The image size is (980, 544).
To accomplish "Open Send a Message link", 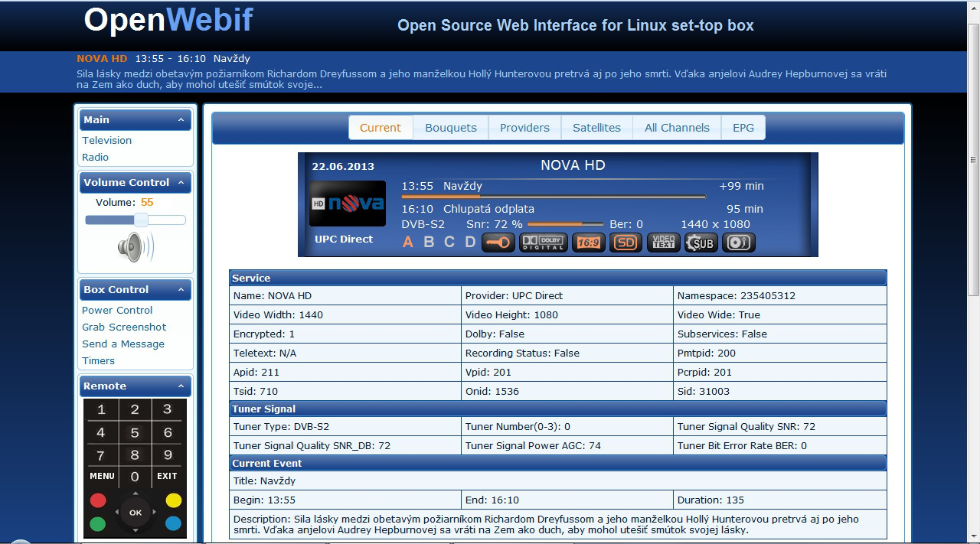I will [123, 344].
